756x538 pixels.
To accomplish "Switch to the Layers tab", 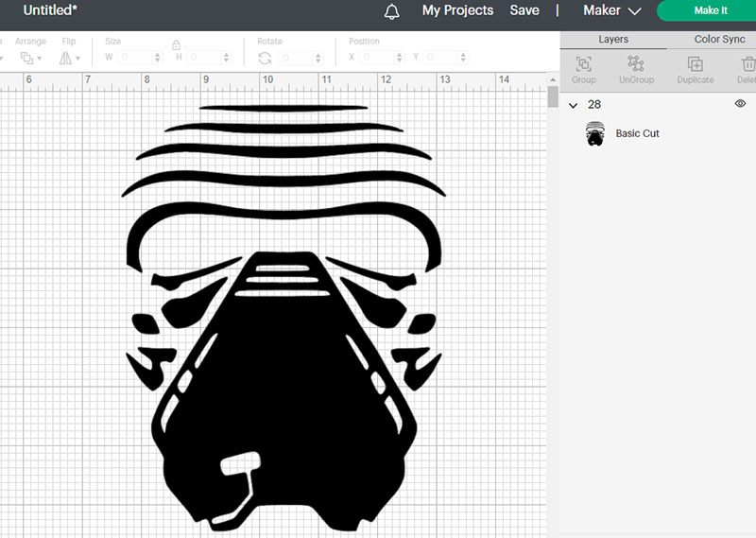I will click(x=613, y=39).
